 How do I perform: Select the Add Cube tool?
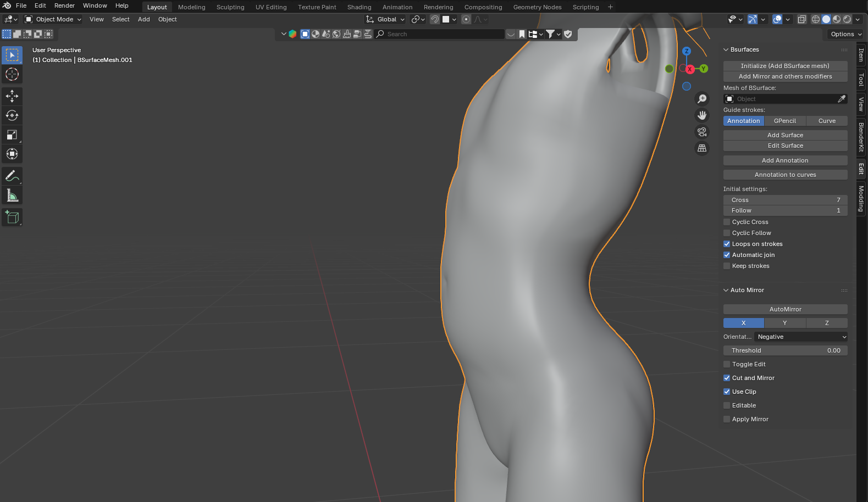pyautogui.click(x=12, y=217)
